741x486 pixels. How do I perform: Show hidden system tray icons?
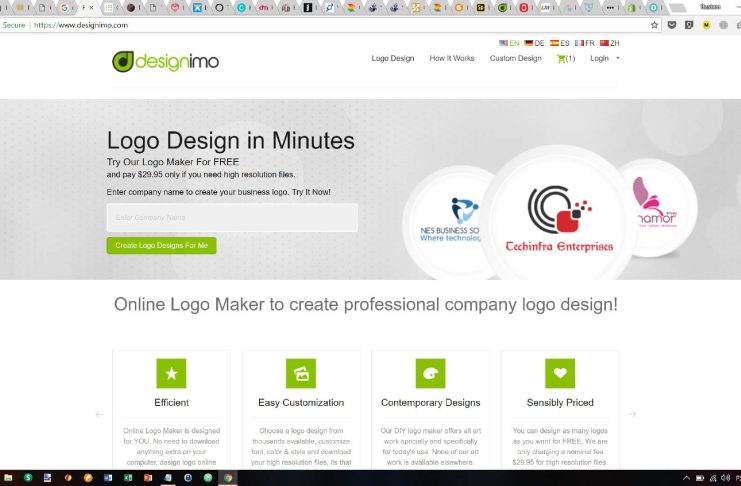(686, 478)
